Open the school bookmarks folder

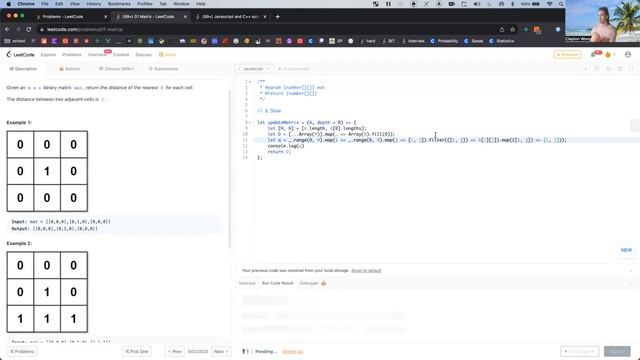[15, 41]
